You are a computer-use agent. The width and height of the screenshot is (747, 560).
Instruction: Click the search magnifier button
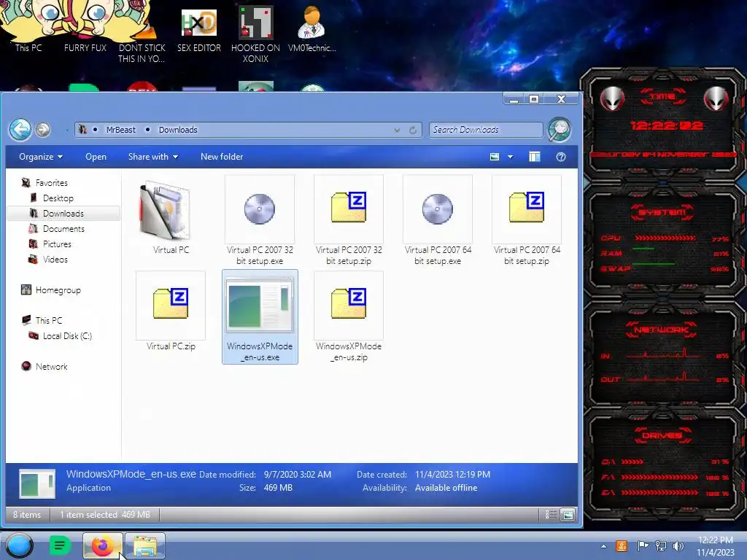coord(560,130)
